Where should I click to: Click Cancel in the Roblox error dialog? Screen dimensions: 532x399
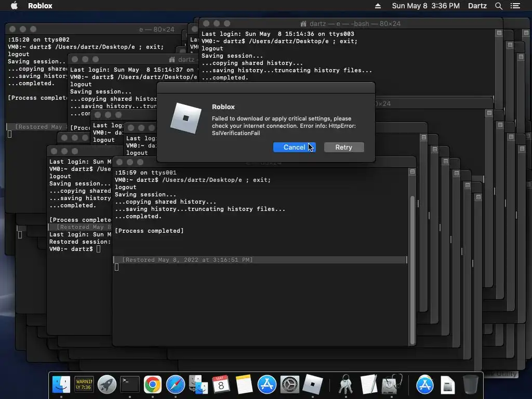click(294, 147)
